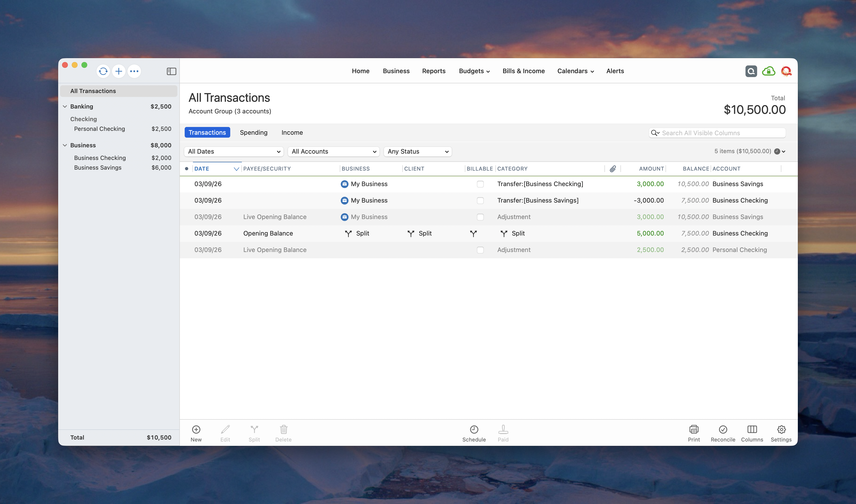Open the Any Status filter dropdown

pyautogui.click(x=418, y=151)
